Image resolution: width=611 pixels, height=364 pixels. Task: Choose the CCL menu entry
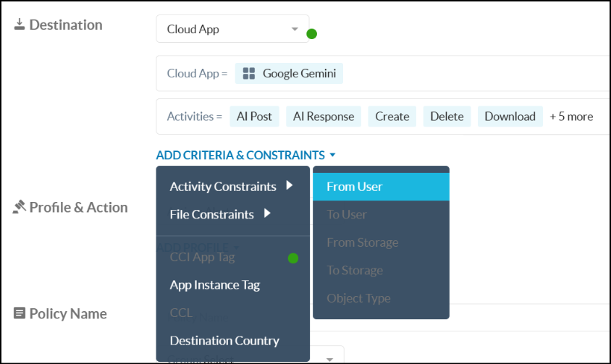(x=232, y=313)
